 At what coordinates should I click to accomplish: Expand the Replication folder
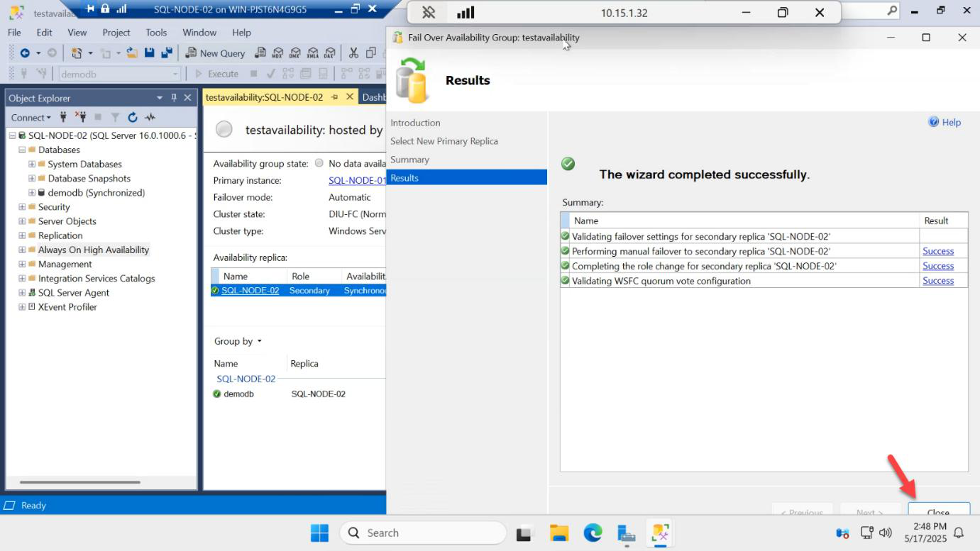point(22,235)
